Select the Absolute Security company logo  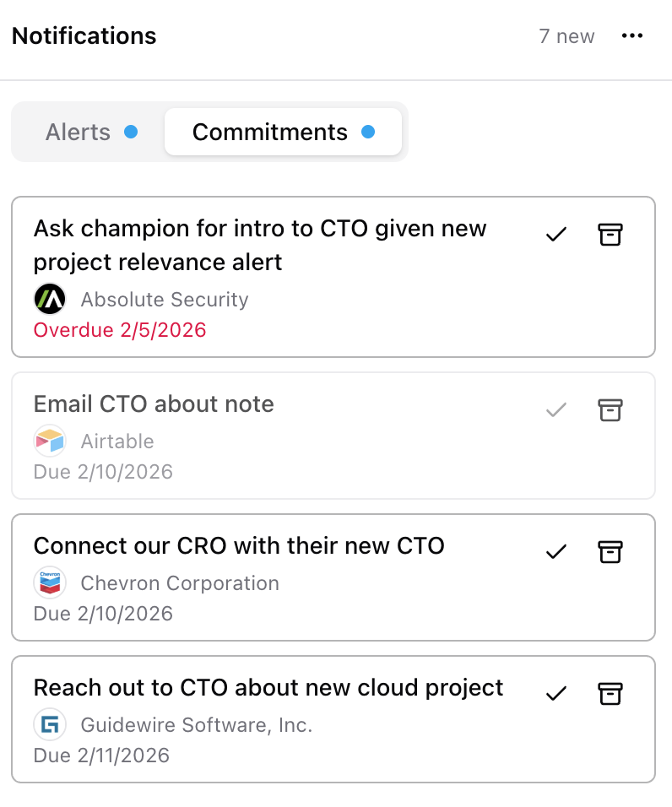pos(50,299)
